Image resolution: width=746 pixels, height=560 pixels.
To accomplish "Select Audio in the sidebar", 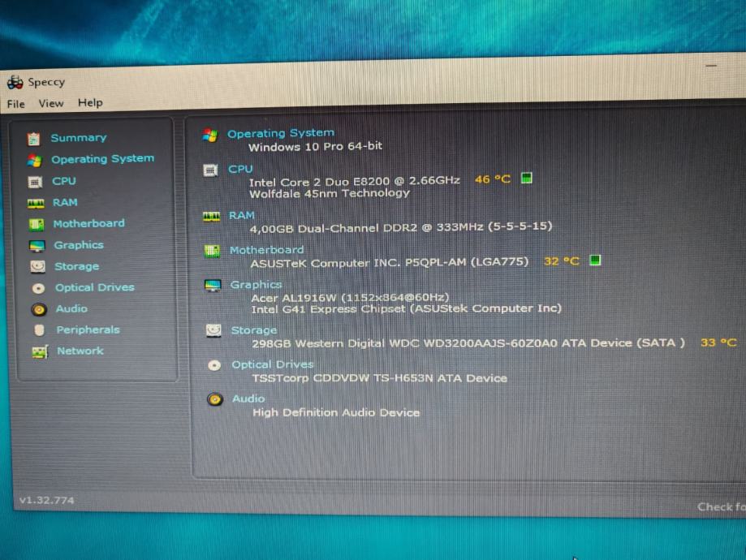I will [x=71, y=308].
